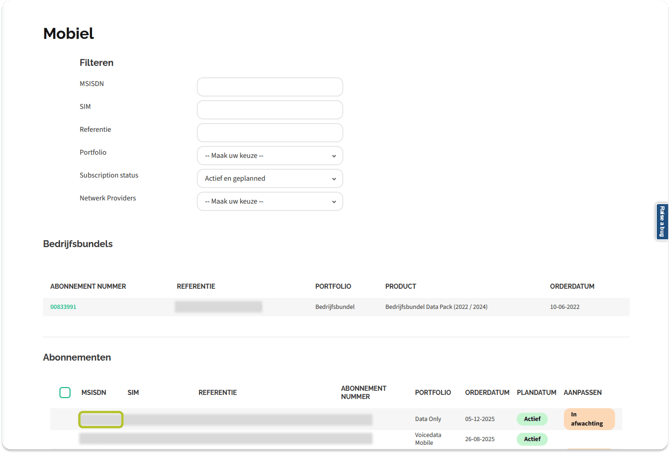
Task: Click the MSISDN filter input field
Action: click(x=269, y=87)
